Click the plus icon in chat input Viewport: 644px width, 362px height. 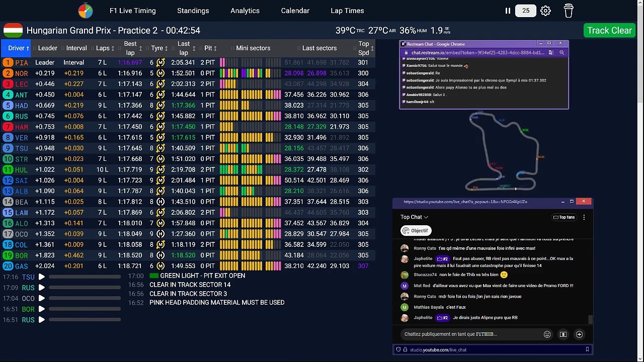coord(580,334)
